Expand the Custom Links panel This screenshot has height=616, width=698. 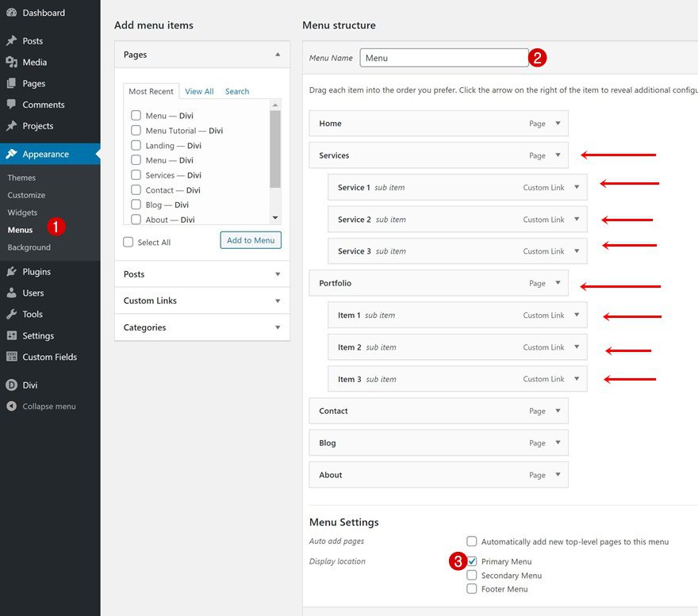(x=276, y=300)
